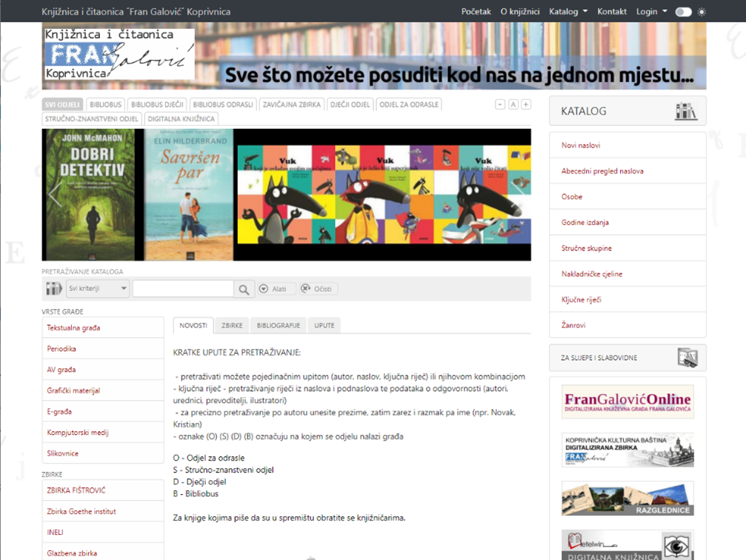Open Dobri detektiv book cover
746x560 pixels.
point(91,195)
